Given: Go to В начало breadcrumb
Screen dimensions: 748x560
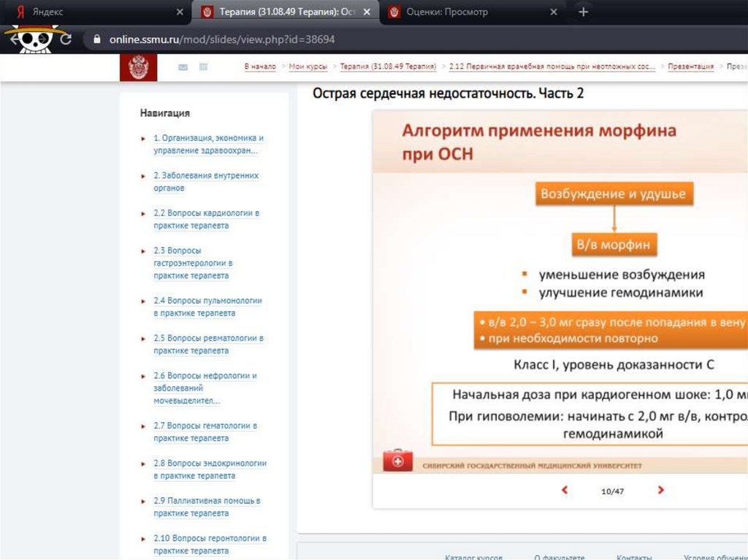Looking at the screenshot, I should [260, 66].
